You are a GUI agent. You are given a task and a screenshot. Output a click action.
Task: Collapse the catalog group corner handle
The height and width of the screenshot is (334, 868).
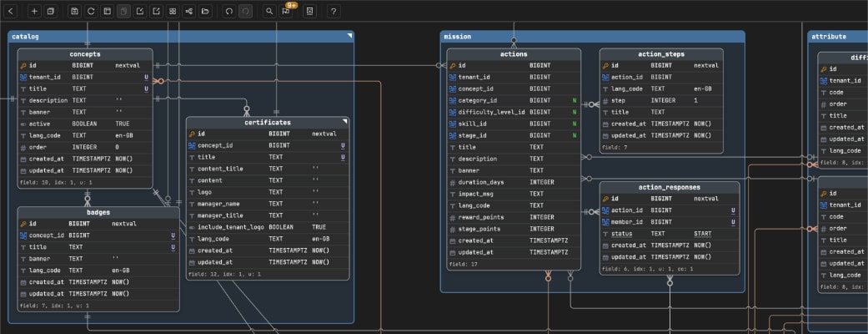point(349,36)
